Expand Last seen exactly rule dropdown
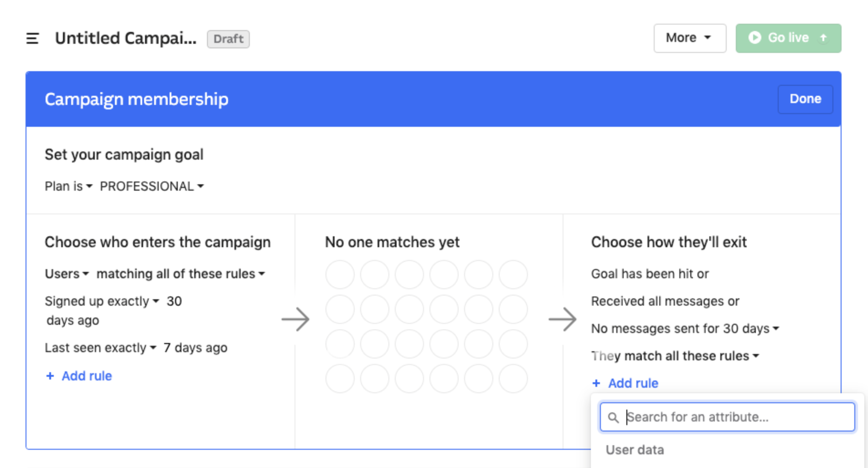Viewport: 868px width, 468px height. pyautogui.click(x=100, y=348)
